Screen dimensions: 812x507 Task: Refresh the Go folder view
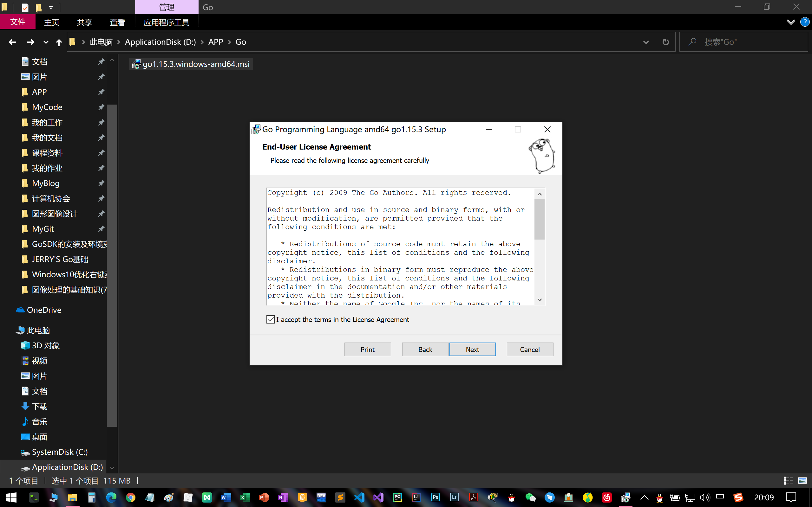click(x=665, y=42)
